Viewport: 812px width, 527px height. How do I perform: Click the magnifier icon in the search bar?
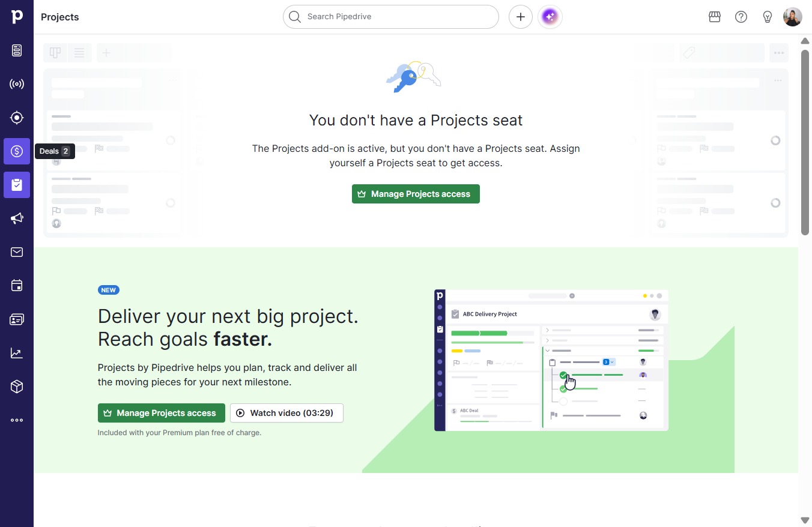[294, 17]
